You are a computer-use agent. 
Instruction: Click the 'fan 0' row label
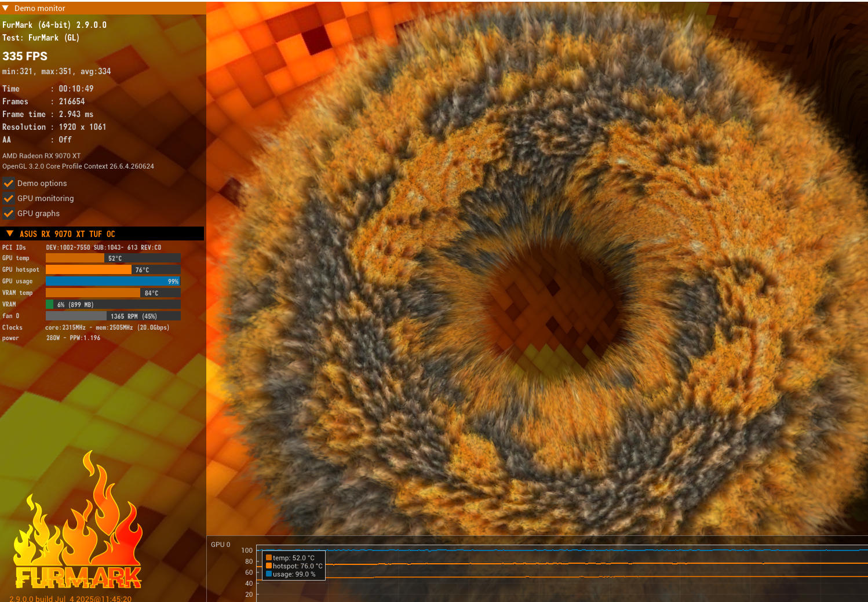pos(11,316)
